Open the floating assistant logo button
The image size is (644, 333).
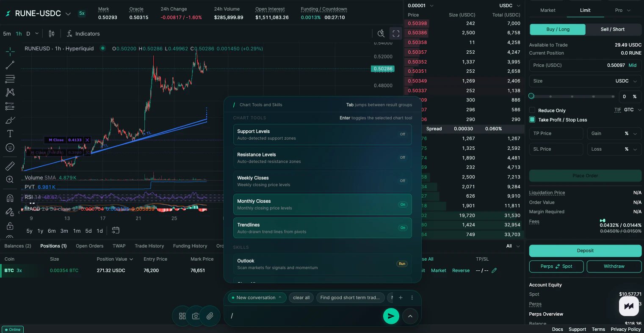(x=629, y=306)
